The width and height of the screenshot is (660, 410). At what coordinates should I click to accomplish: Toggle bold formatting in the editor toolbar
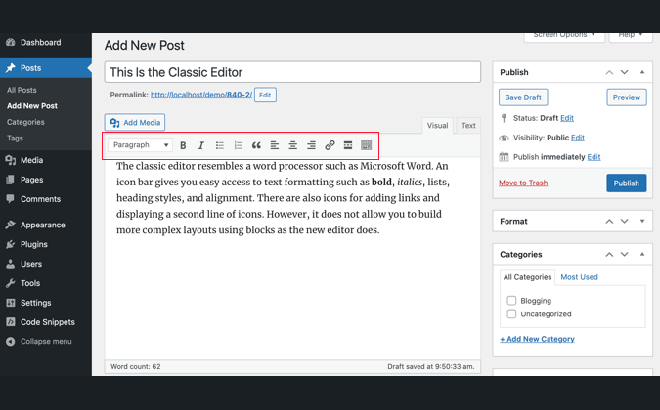pos(183,145)
